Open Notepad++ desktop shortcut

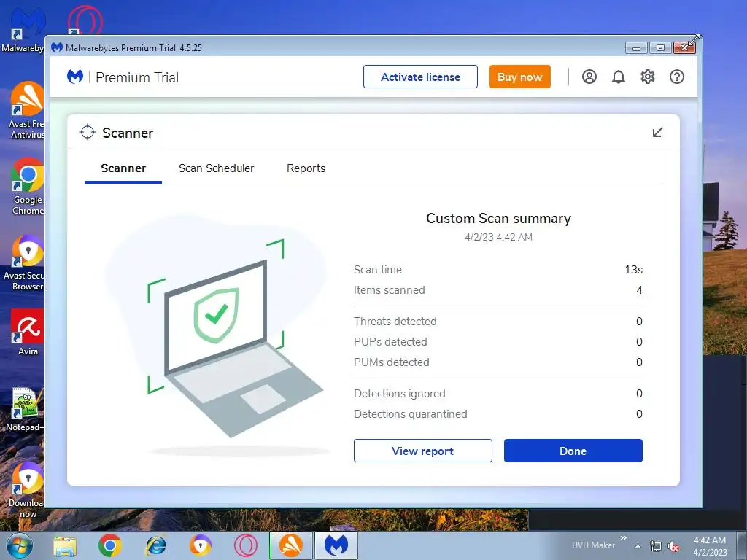25,410
